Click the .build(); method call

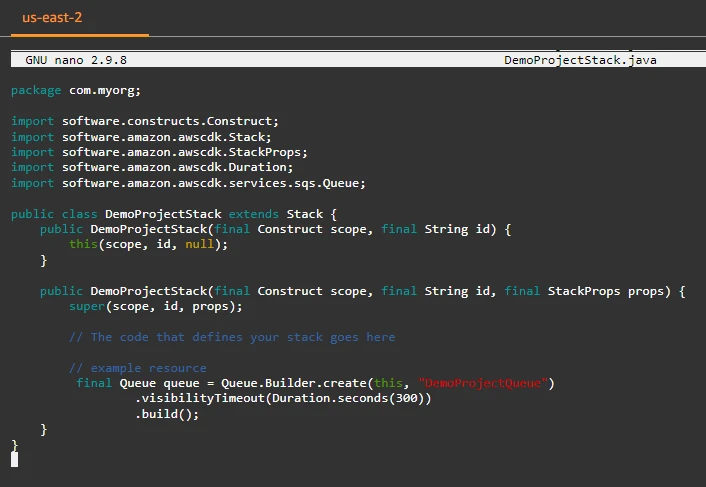click(167, 414)
